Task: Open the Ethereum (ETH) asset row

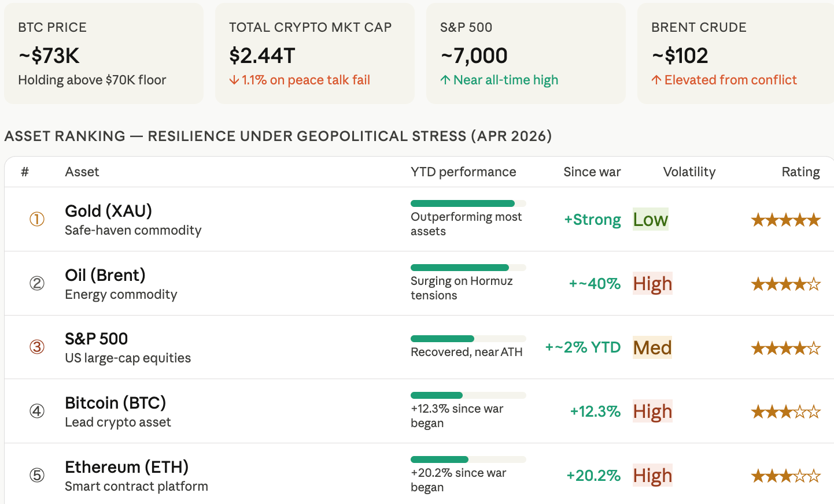Action: pos(127,467)
